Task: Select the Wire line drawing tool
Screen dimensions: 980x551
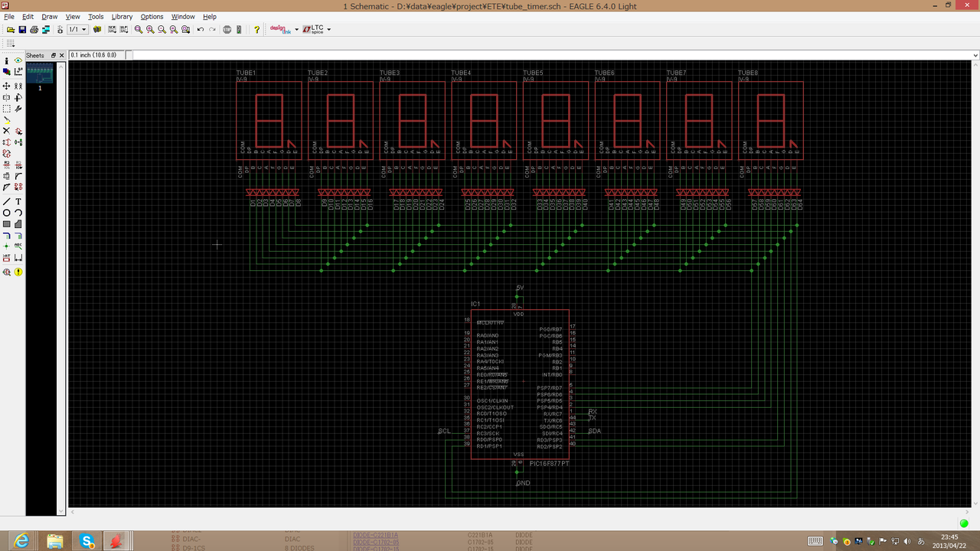Action: pyautogui.click(x=6, y=201)
